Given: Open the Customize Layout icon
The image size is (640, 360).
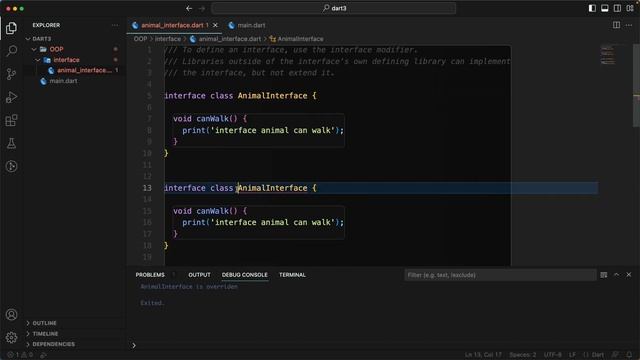Looking at the screenshot, I should 630,8.
